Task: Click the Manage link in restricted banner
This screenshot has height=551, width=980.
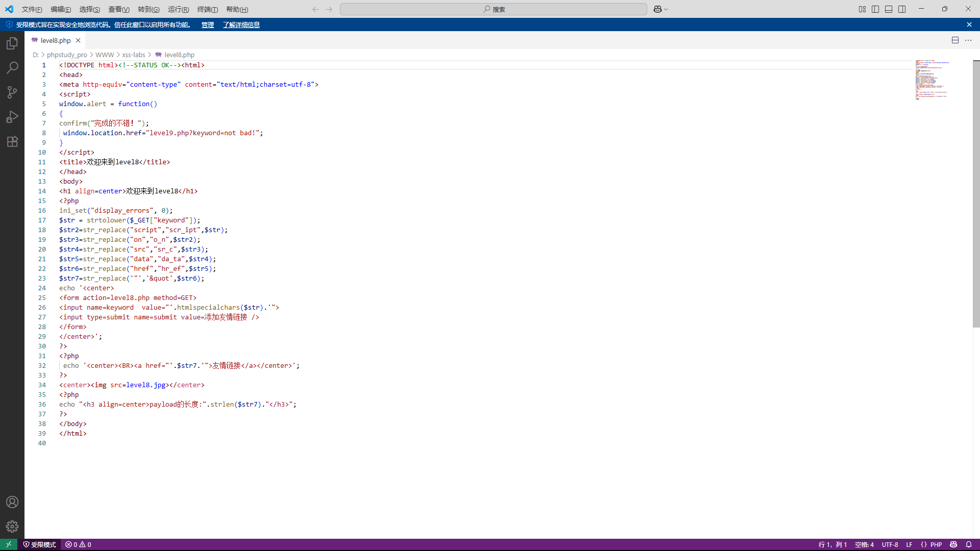Action: click(x=208, y=24)
